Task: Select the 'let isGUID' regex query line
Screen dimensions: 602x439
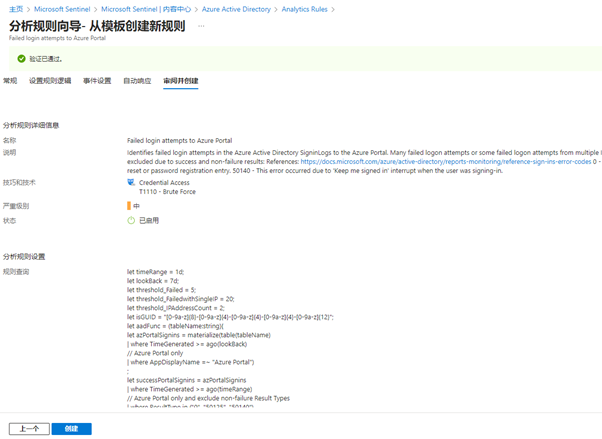Action: (x=230, y=317)
